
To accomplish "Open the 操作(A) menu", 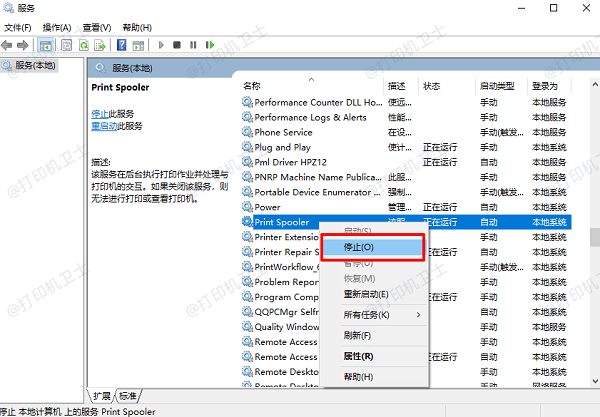I will pyautogui.click(x=56, y=27).
